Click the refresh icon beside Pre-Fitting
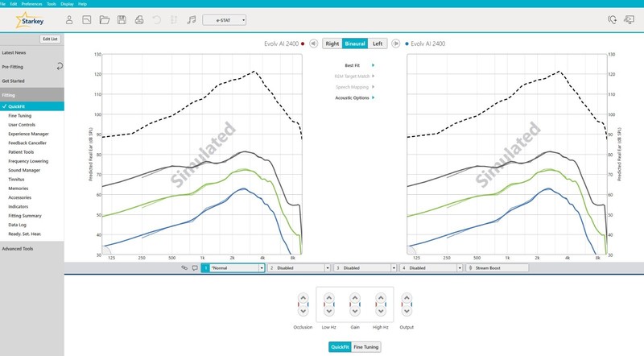 pyautogui.click(x=60, y=66)
